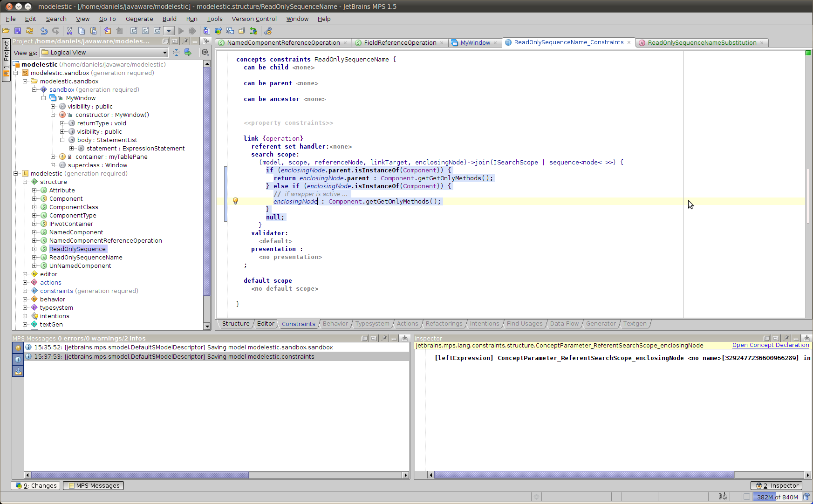Screen dimensions: 813x504
Task: Click the lightbulb intention icon in editor
Action: (x=235, y=201)
